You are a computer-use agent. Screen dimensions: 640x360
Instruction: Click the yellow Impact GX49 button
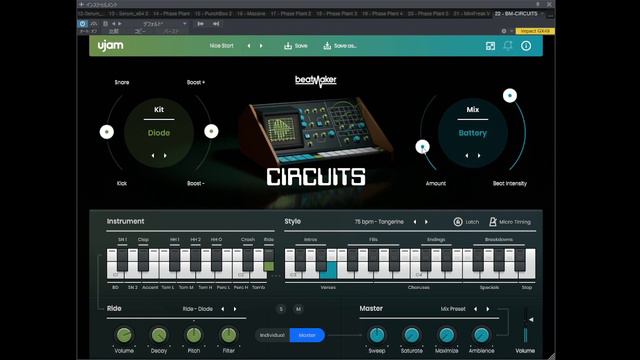click(535, 31)
